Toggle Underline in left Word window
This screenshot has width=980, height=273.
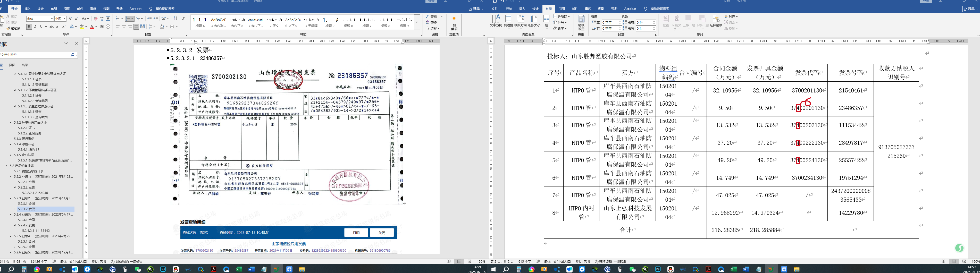click(x=41, y=27)
